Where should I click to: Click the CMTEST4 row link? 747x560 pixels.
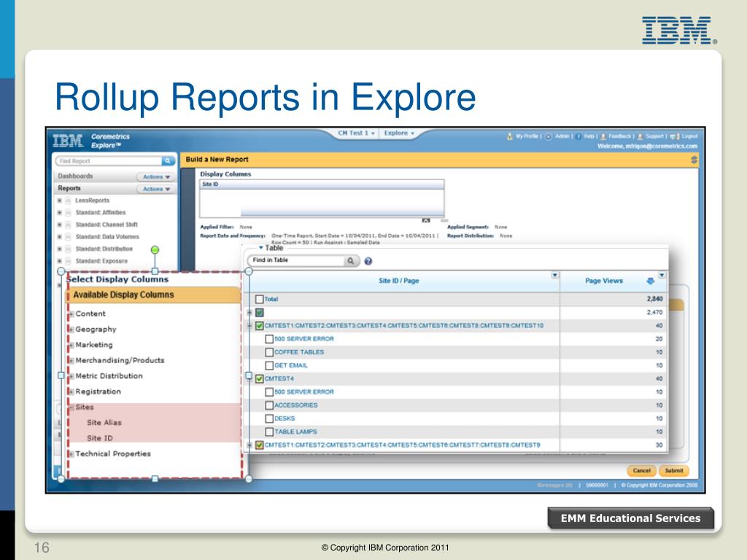pyautogui.click(x=279, y=378)
